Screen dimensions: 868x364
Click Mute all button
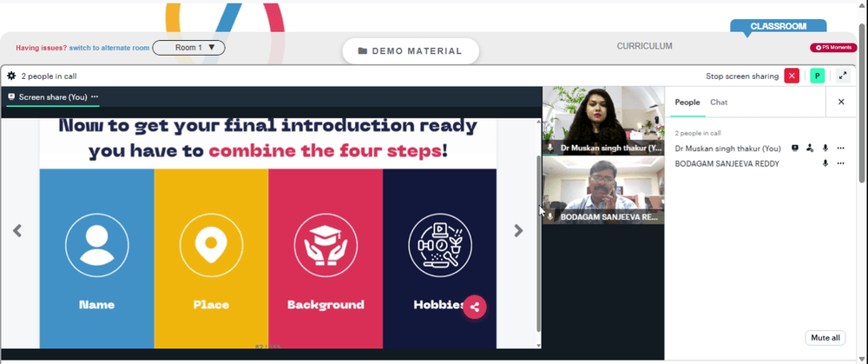(x=825, y=337)
